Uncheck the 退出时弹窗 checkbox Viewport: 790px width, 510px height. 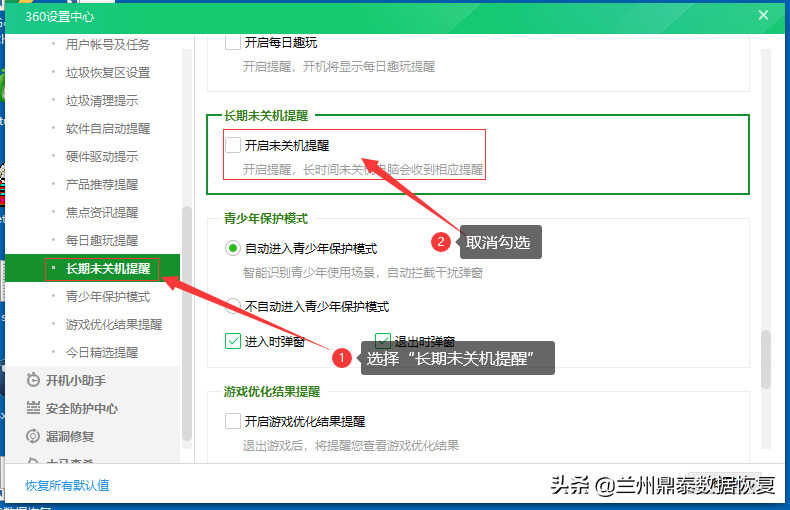[x=383, y=341]
